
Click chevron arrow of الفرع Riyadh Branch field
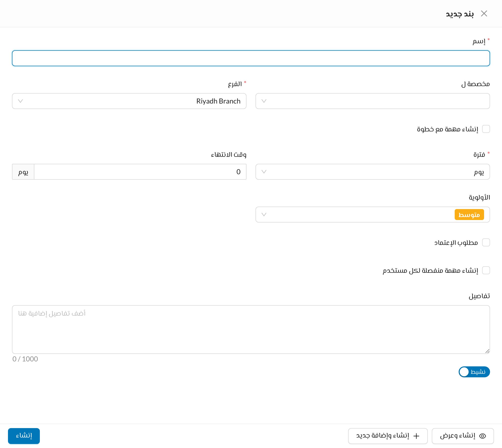20,101
